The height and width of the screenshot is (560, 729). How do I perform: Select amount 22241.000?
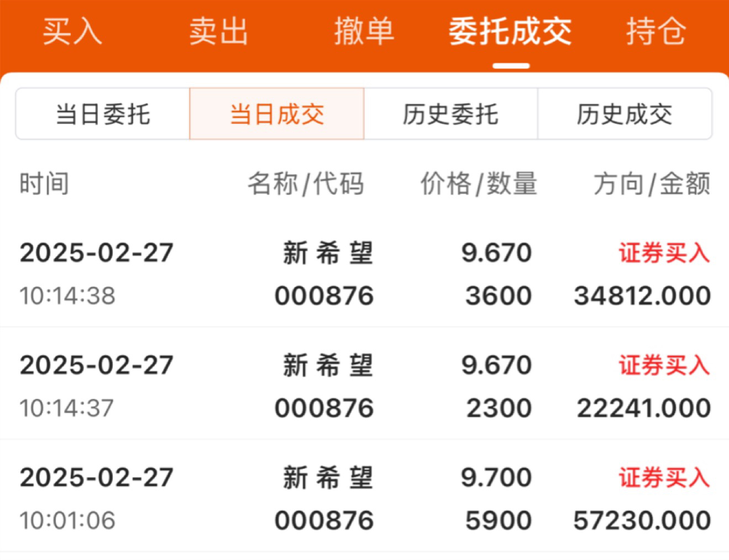point(644,409)
